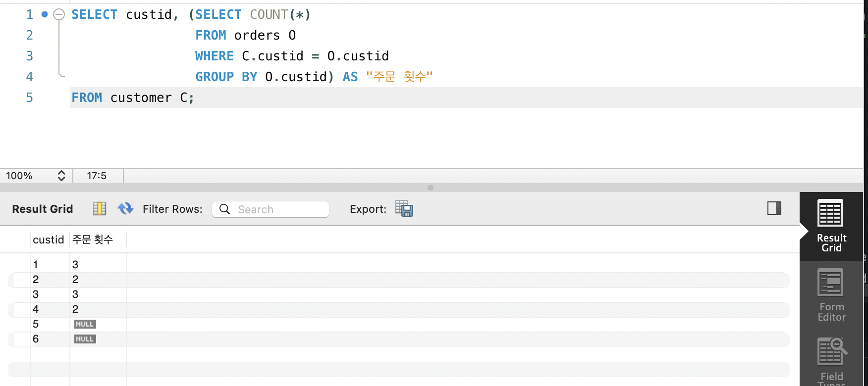The height and width of the screenshot is (386, 868).
Task: Open the Form Editor panel
Action: pyautogui.click(x=831, y=295)
